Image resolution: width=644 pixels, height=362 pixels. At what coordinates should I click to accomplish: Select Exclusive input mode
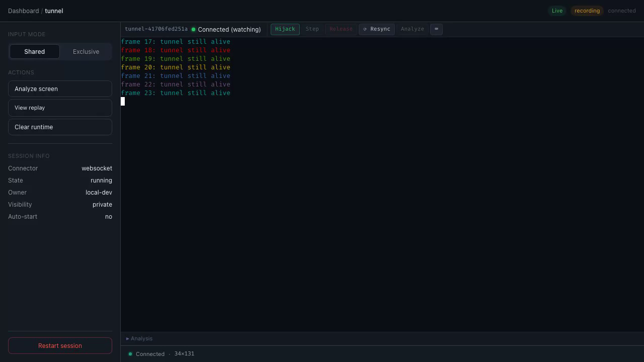[x=86, y=52]
